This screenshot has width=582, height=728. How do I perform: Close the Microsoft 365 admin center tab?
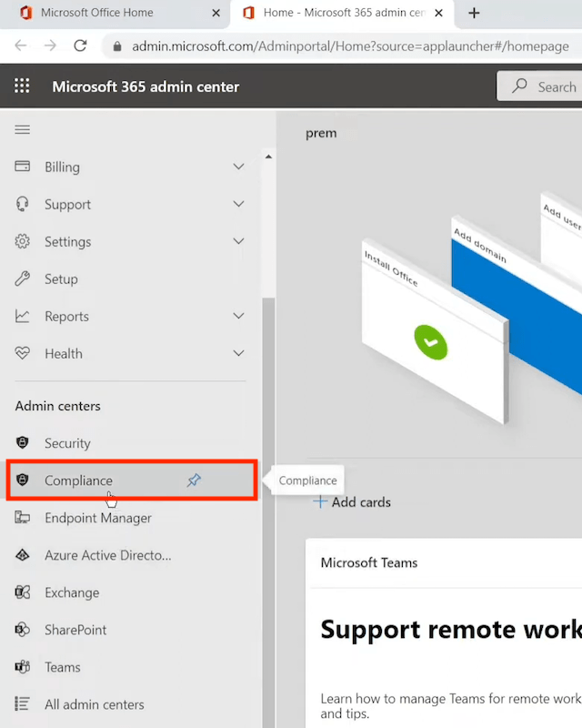[x=438, y=13]
